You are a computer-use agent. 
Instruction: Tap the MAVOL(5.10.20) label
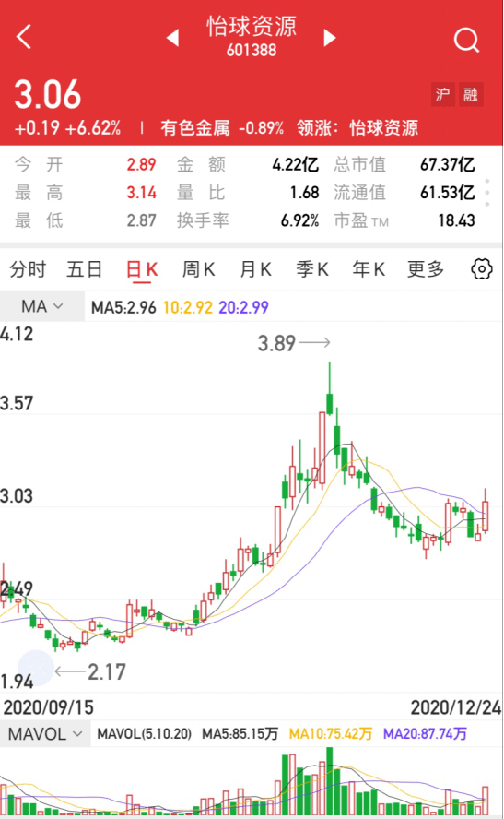tap(145, 734)
